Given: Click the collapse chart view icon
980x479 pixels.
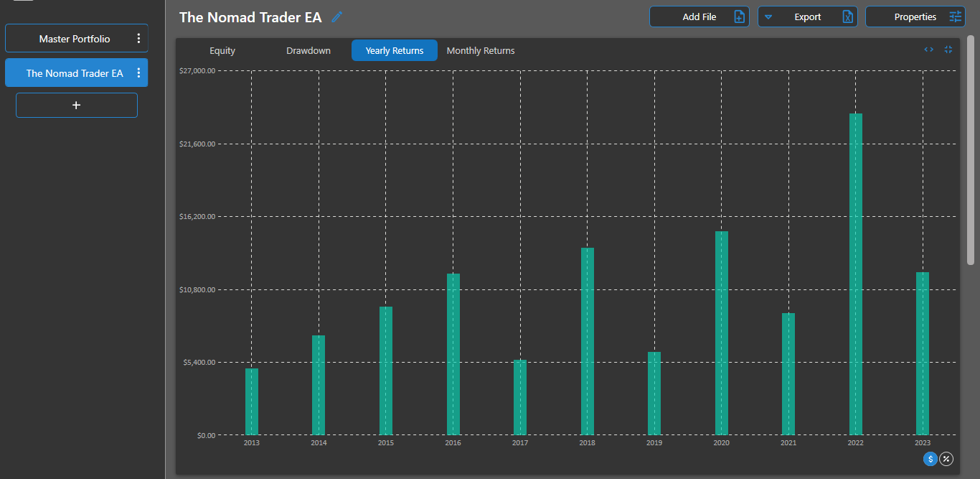Looking at the screenshot, I should tap(948, 49).
